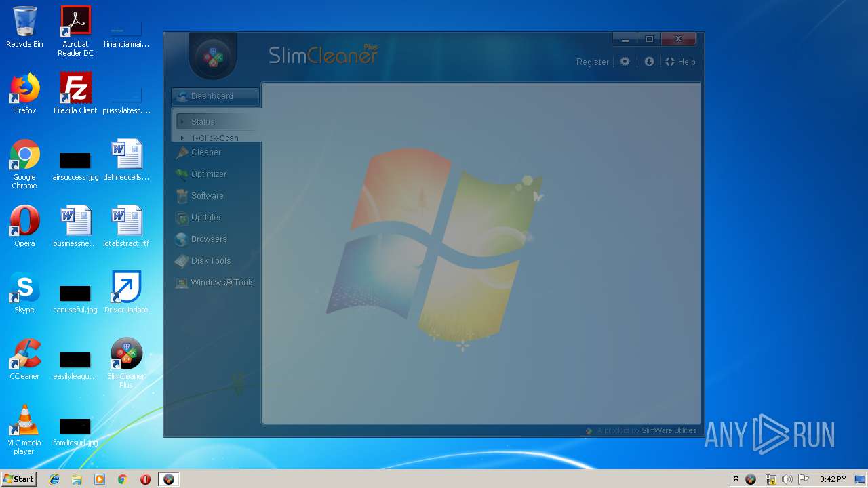
Task: Select the FileZilla Client shortcut
Action: tap(75, 94)
